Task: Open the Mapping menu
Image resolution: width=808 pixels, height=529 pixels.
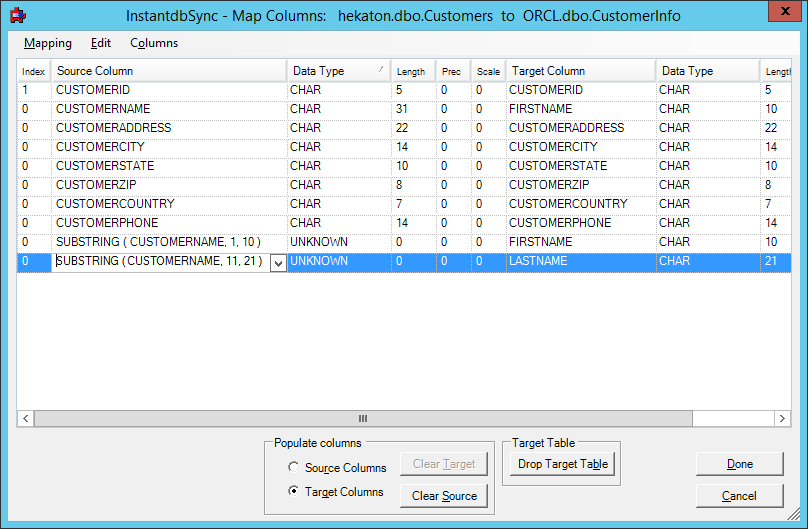Action: tap(48, 43)
